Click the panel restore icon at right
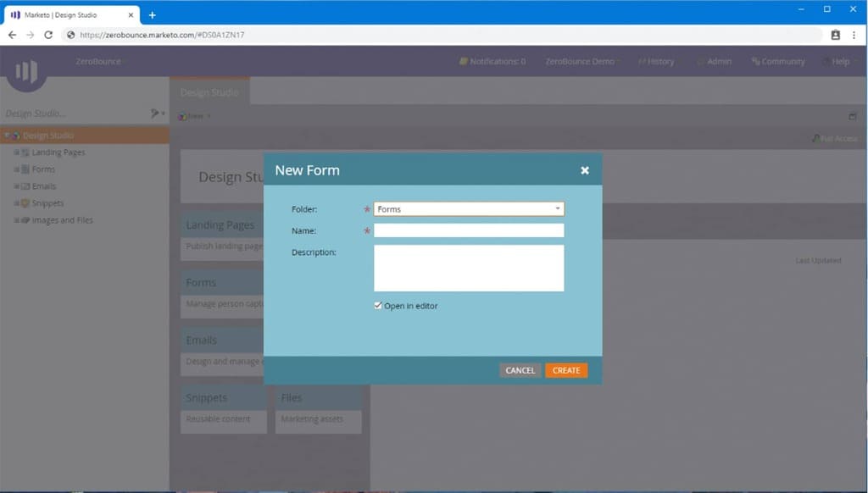This screenshot has width=868, height=493. click(x=853, y=116)
